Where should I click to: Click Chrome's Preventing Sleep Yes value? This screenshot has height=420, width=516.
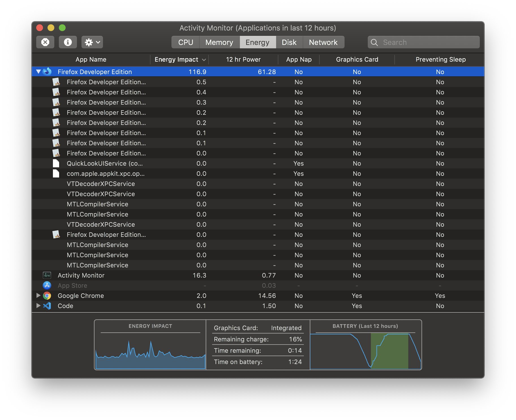pos(440,296)
